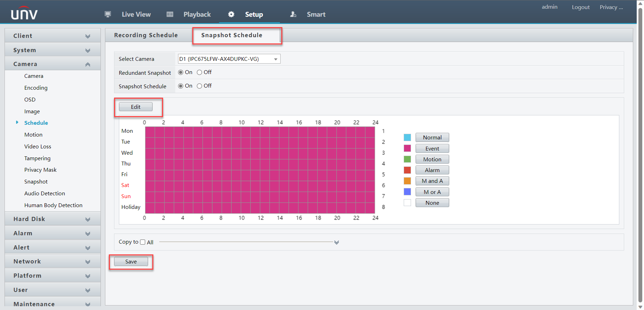Click the Live View monitor icon

click(108, 14)
